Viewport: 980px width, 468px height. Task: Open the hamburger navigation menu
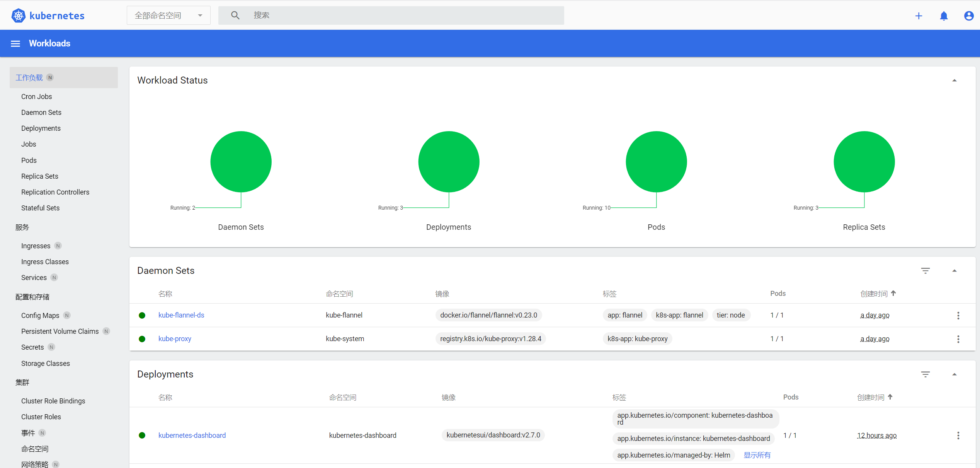(15, 44)
